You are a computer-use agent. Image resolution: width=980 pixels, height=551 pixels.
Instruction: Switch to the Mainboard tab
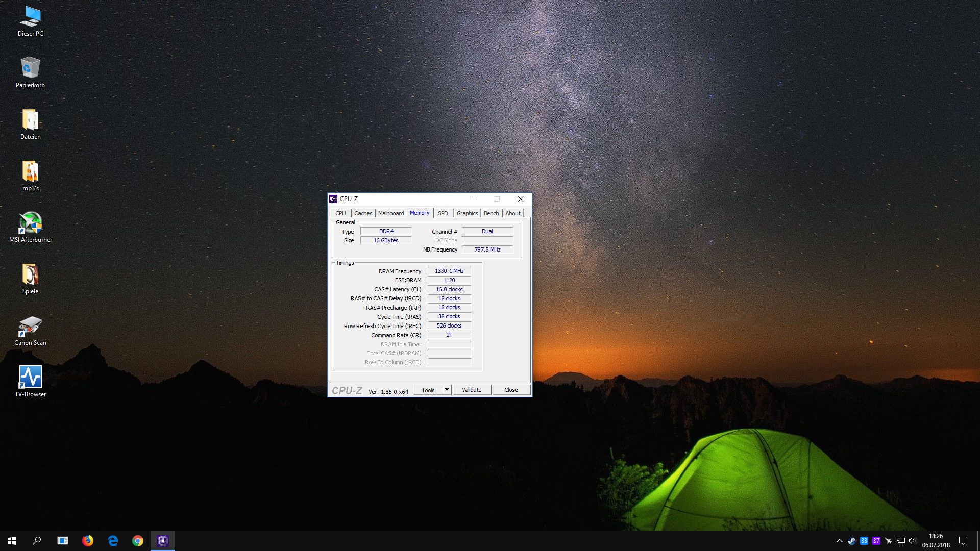[390, 213]
